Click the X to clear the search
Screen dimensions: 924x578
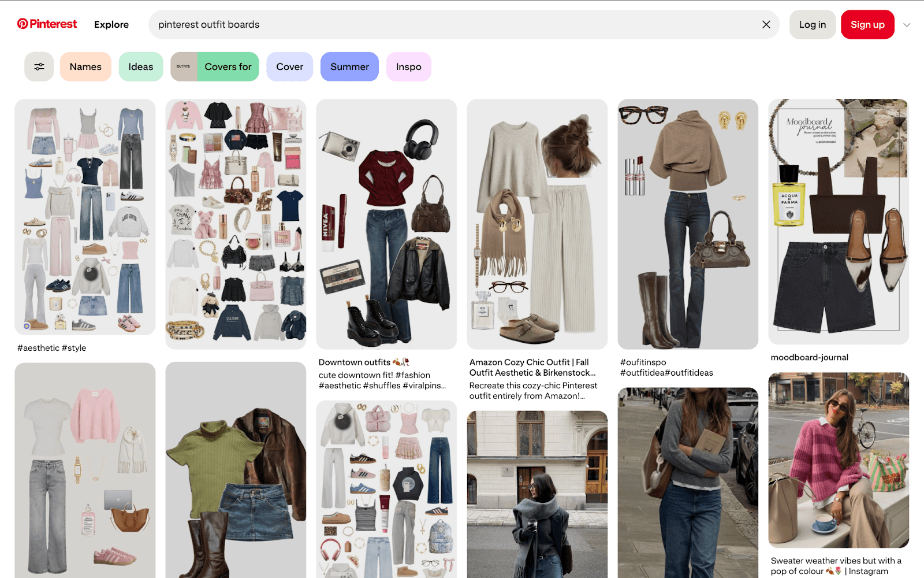tap(766, 24)
